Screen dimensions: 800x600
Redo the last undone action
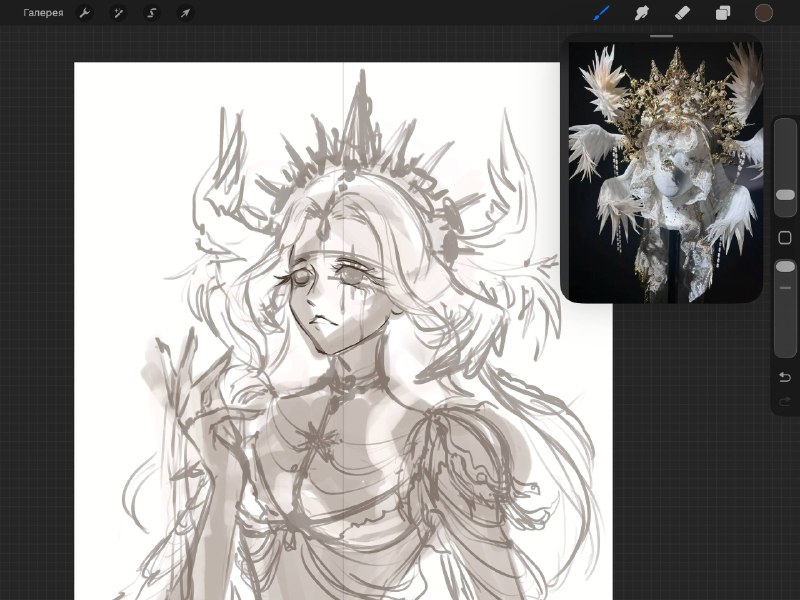785,402
